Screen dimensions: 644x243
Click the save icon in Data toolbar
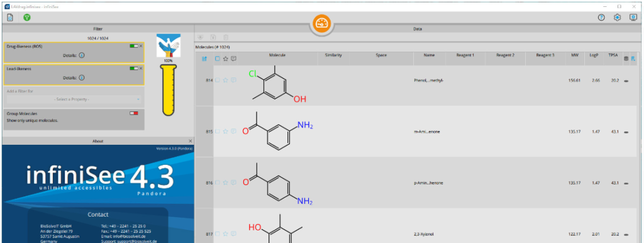coord(213,37)
